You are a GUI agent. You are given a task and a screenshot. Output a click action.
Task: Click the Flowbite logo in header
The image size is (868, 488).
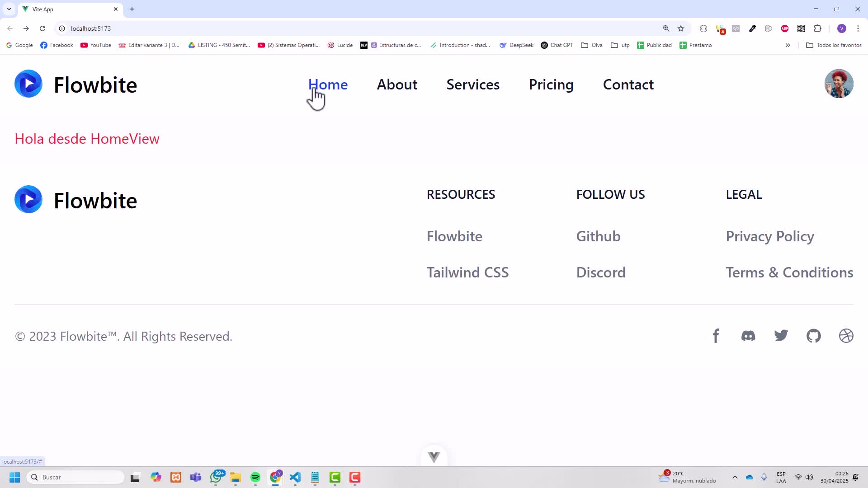75,84
